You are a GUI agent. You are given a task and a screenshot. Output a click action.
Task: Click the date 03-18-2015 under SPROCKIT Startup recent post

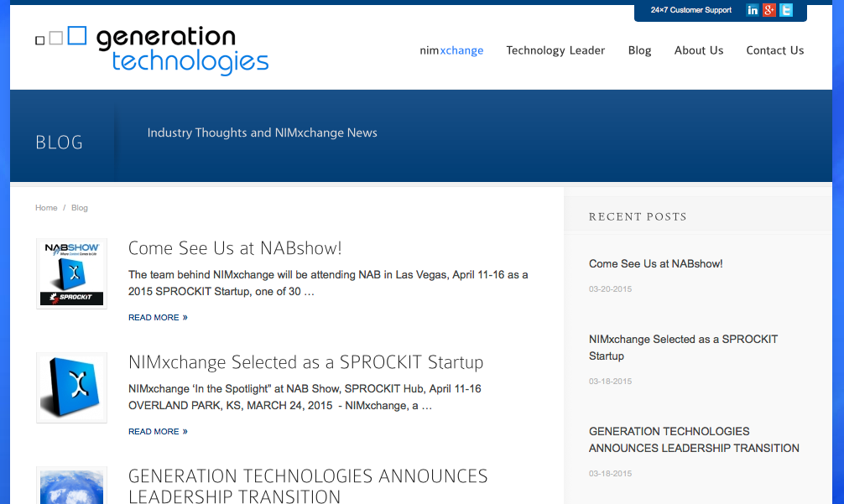[611, 382]
